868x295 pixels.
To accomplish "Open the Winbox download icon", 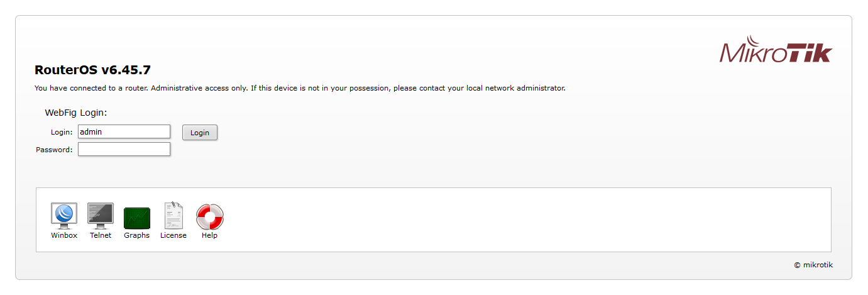I will 64,216.
